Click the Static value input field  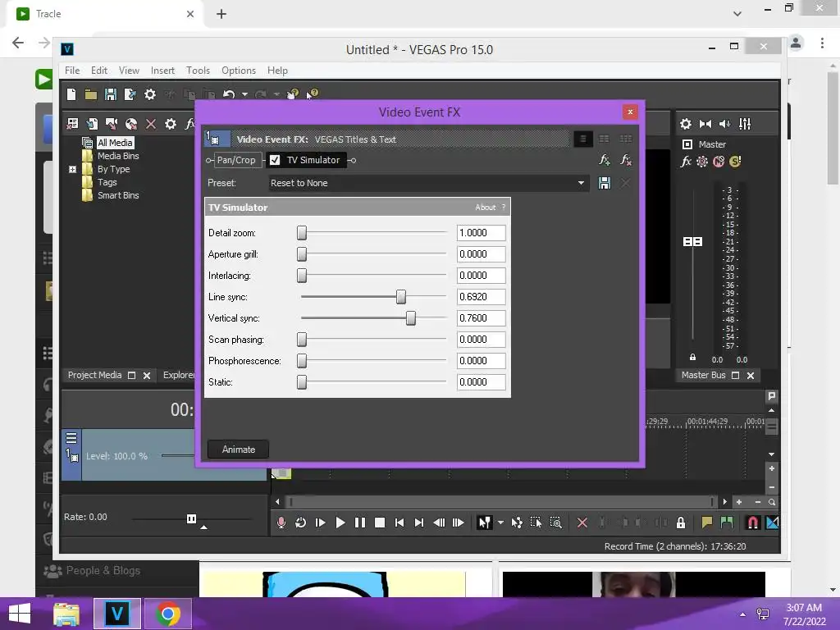click(x=481, y=382)
